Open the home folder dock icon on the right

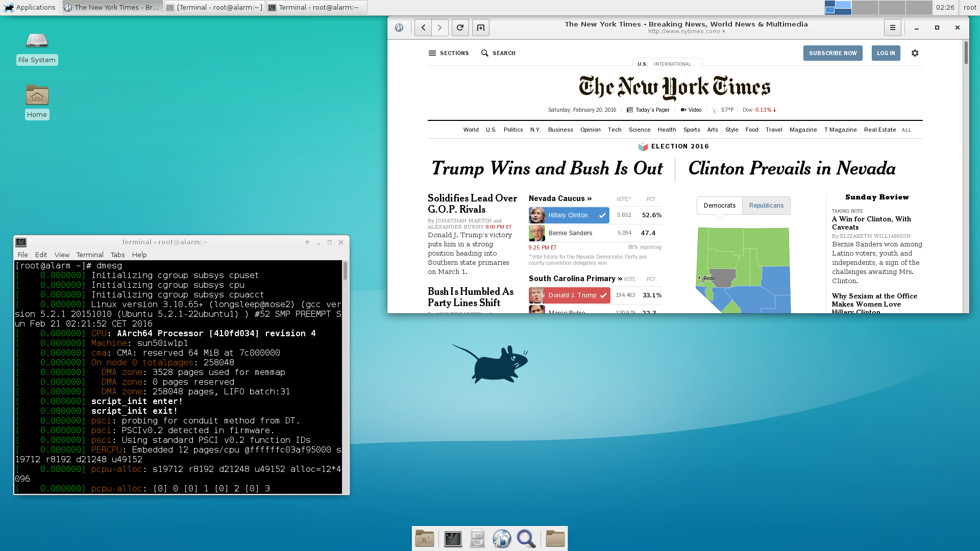pos(555,539)
